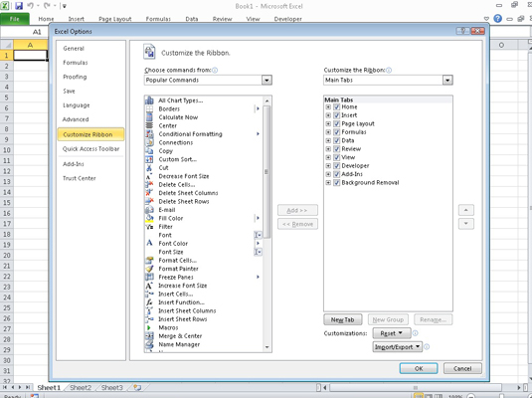Screen dimensions: 532x398
Task: Click the Font Color letter A icon
Action: 149,243
